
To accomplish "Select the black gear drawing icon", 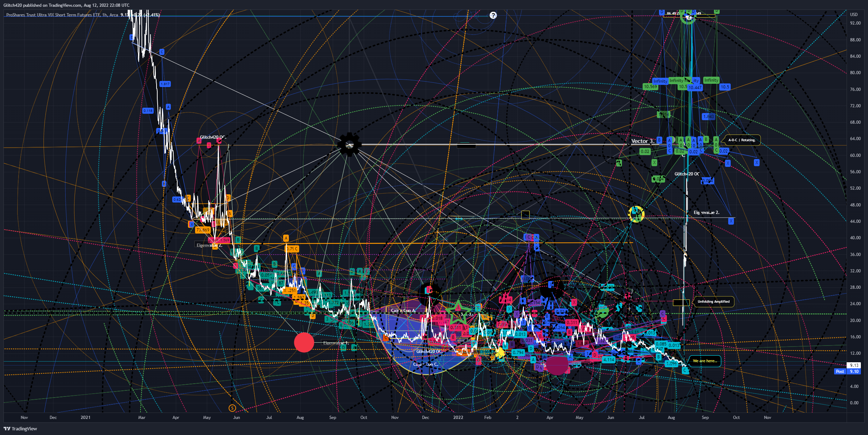I will tap(349, 144).
